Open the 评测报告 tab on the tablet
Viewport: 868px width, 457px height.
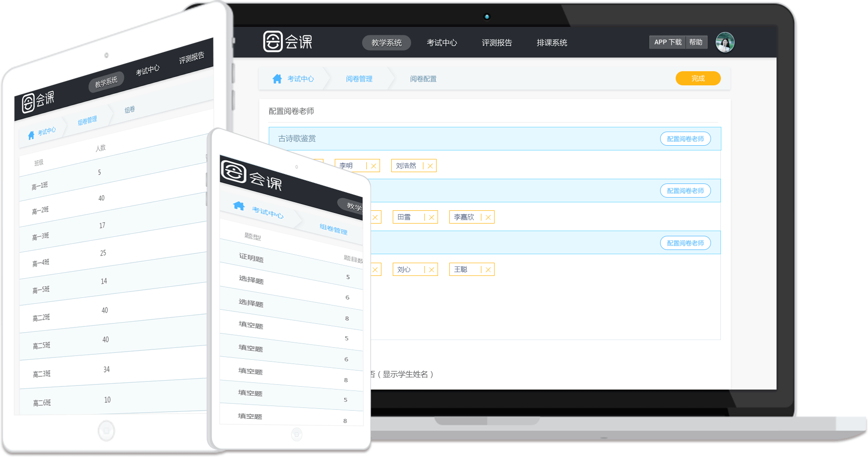(x=191, y=58)
